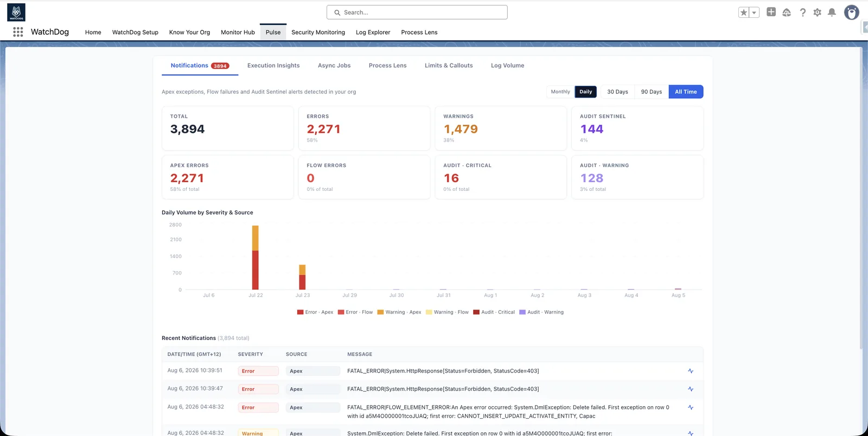Open the Favorites list dropdown arrow
Image resolution: width=868 pixels, height=436 pixels.
(x=754, y=12)
